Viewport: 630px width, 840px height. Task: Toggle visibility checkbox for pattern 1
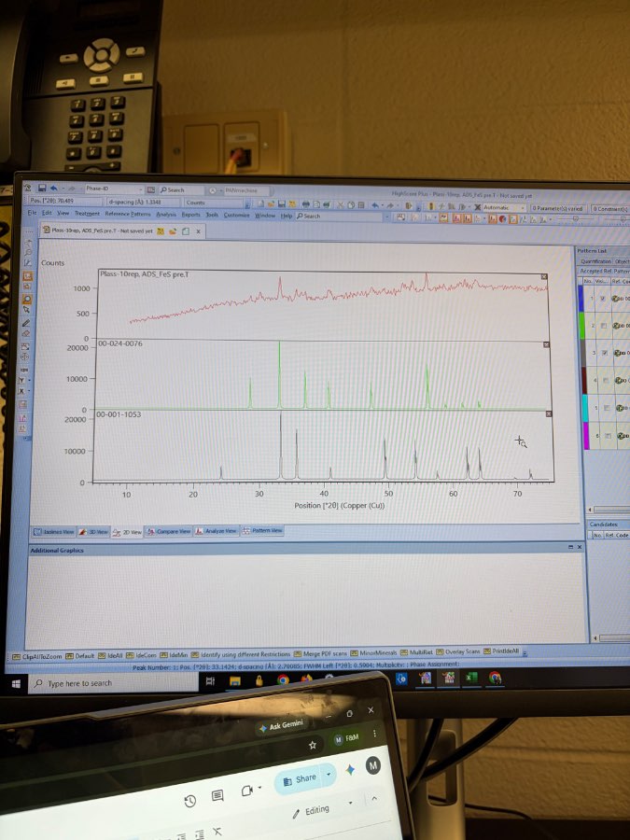point(603,299)
